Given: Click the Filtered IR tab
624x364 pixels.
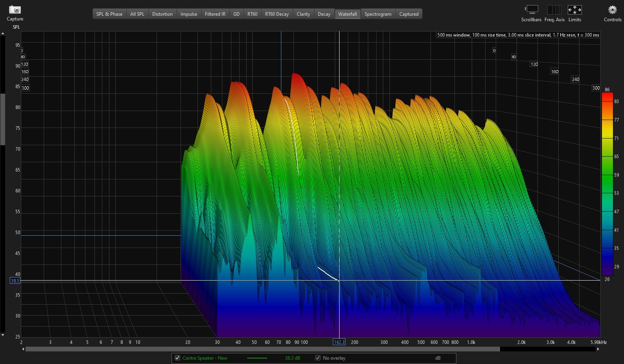Looking at the screenshot, I should pos(215,14).
